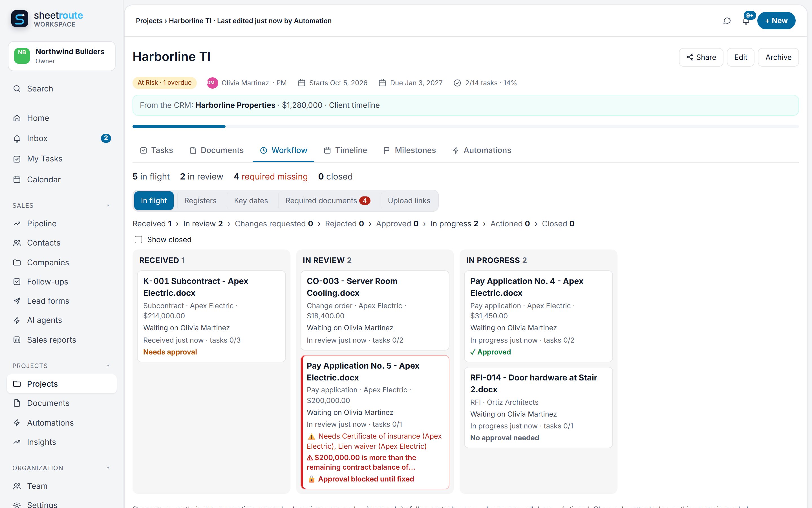The height and width of the screenshot is (508, 812).
Task: Click the Home house icon
Action: [17, 118]
